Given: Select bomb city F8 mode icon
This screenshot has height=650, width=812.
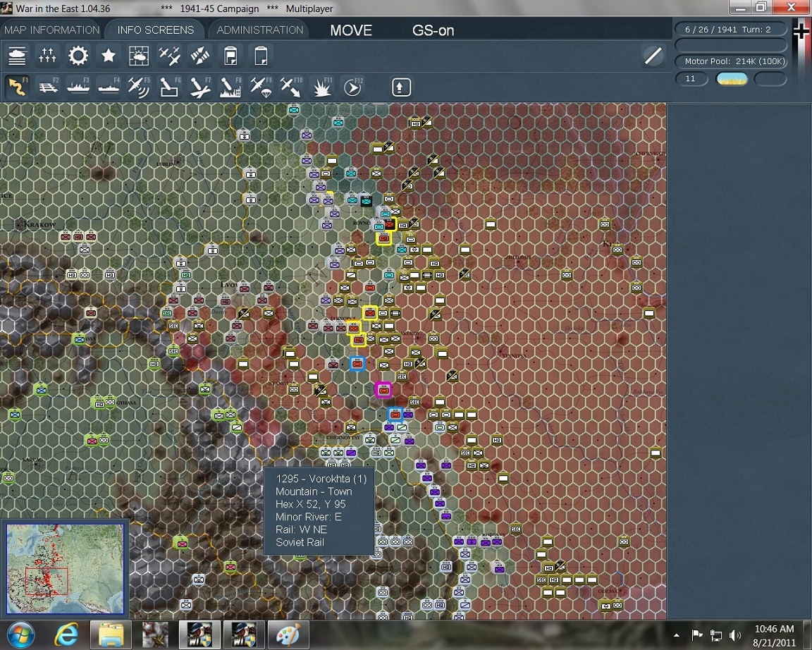Looking at the screenshot, I should tap(230, 87).
